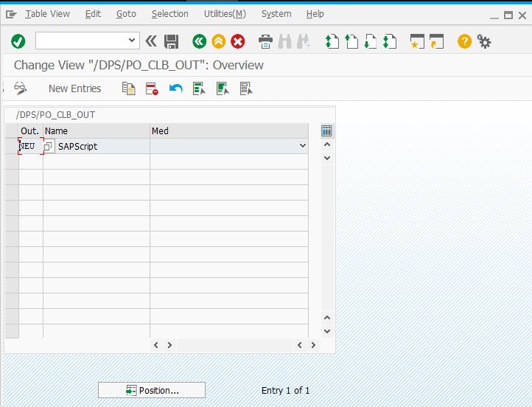Select the NEU row via its row selector
Screen dimensions: 532x407
[x=12, y=146]
